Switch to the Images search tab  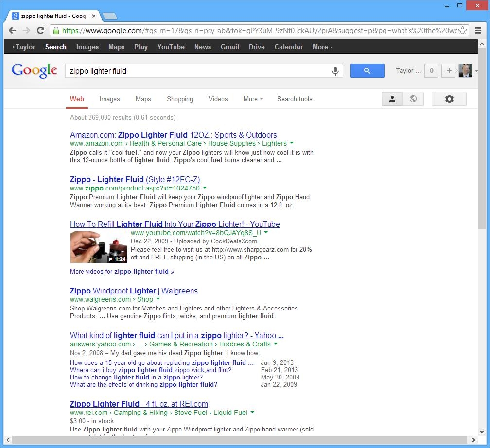point(109,99)
